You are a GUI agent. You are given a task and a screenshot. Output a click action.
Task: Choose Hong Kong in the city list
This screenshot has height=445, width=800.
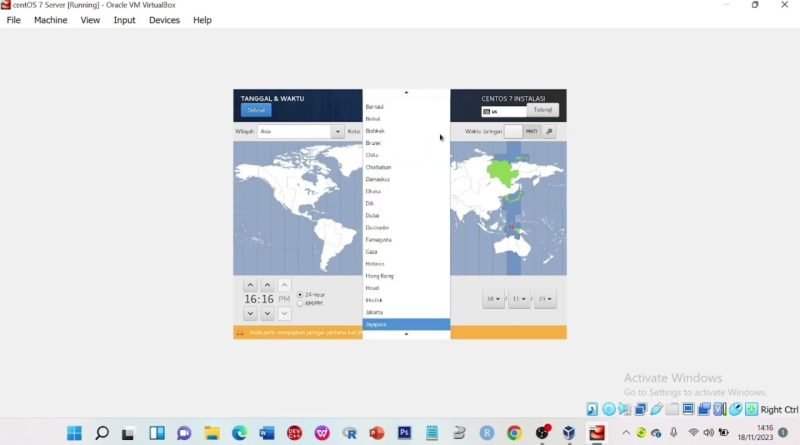[x=406, y=276]
